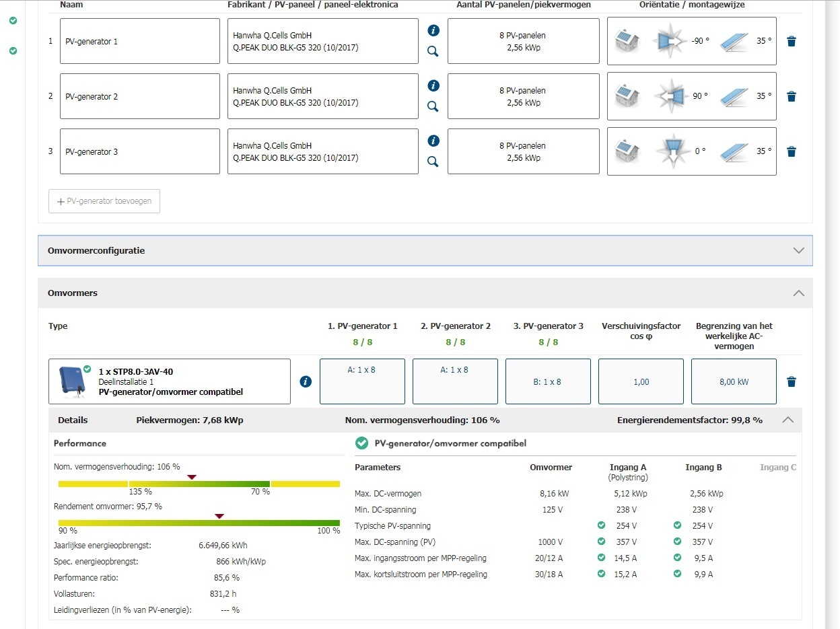Open orientation settings for PV-generator 1
The width and height of the screenshot is (840, 629).
point(691,41)
